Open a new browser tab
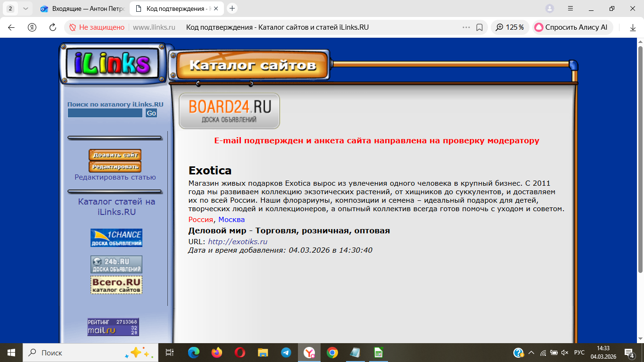The height and width of the screenshot is (362, 644). (232, 8)
